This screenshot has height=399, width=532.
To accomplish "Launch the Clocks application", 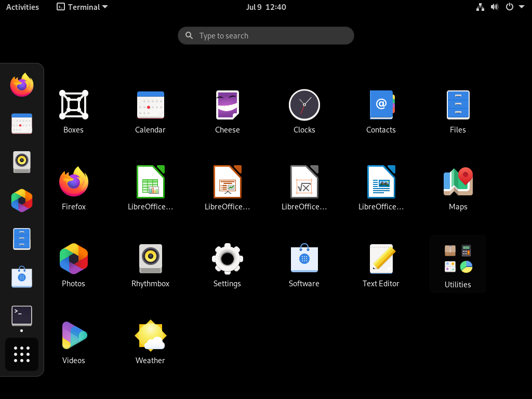I will (304, 105).
